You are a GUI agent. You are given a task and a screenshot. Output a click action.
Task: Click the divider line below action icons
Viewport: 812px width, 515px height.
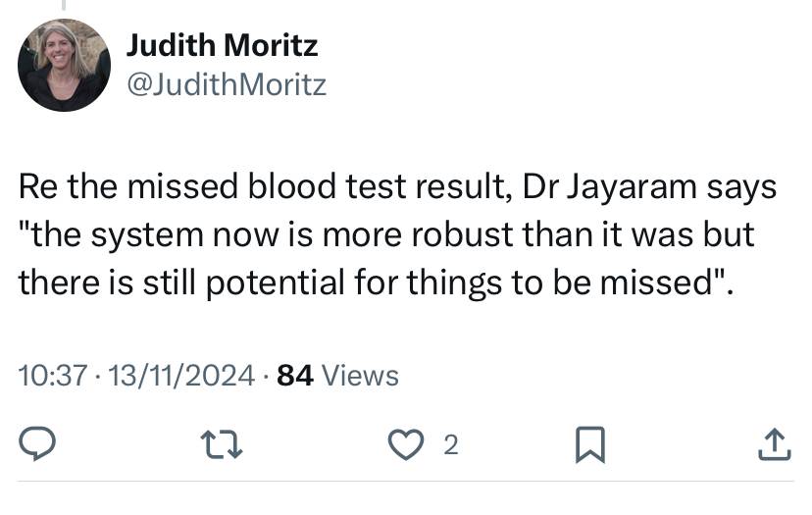click(x=405, y=482)
